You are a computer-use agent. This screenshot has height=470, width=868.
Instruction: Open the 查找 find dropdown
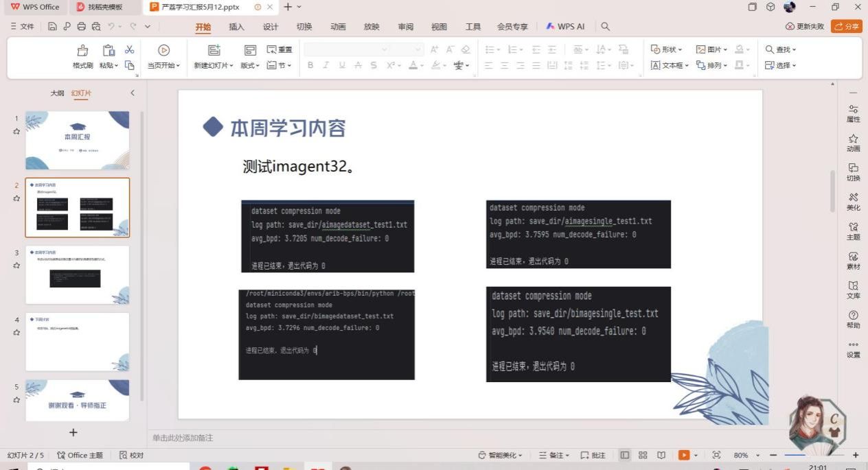pos(781,49)
